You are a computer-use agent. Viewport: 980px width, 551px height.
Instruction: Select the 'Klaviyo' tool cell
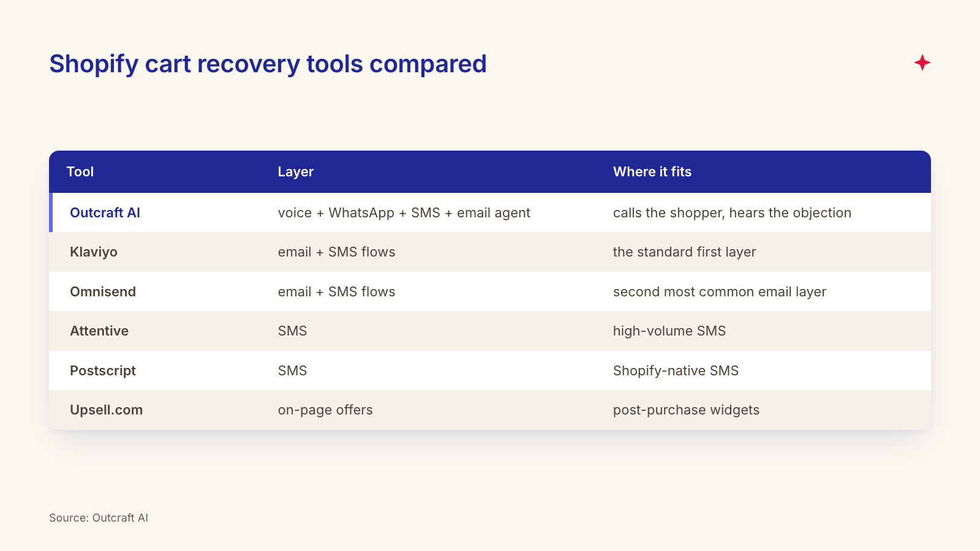(x=94, y=252)
